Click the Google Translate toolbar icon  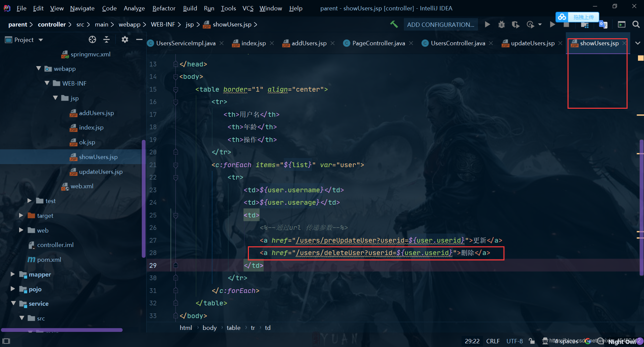(603, 24)
